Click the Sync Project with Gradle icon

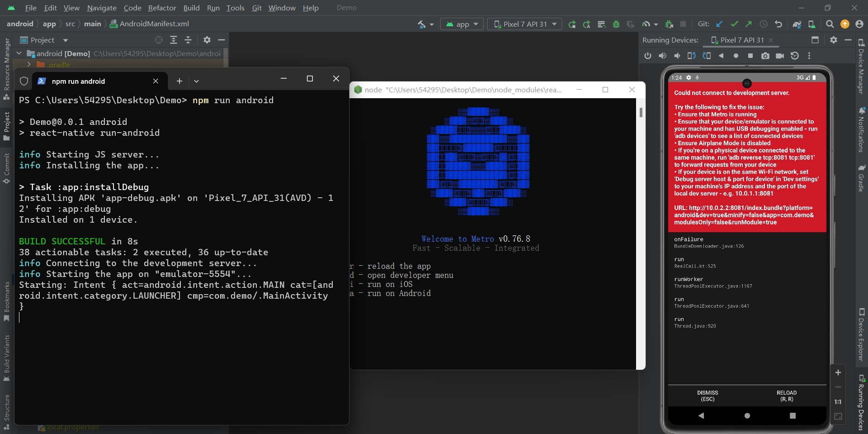point(797,24)
